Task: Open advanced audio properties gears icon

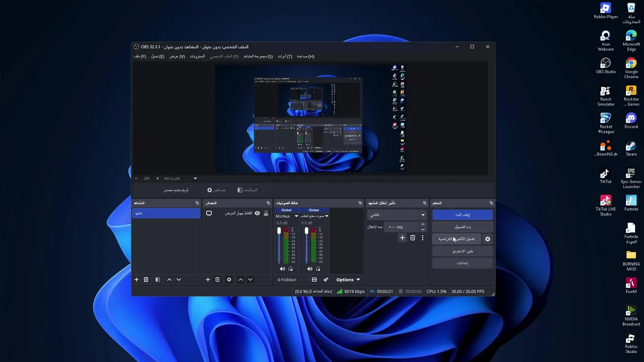Action: coord(326,280)
